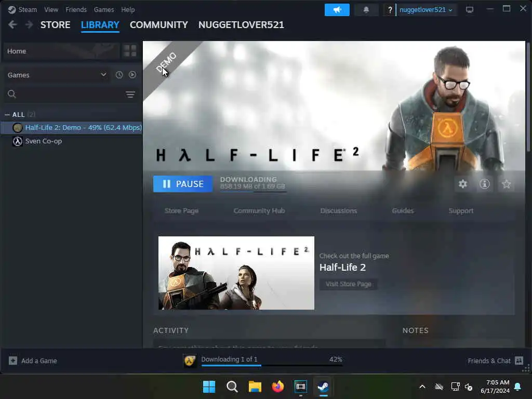Select Sven Co-op in library list

[x=72, y=141]
